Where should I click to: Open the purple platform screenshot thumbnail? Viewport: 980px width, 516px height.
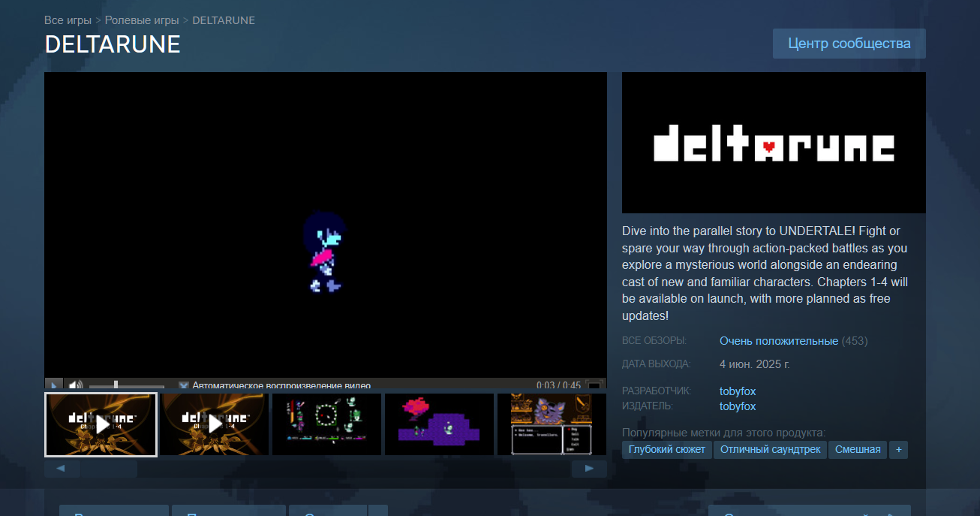click(439, 424)
